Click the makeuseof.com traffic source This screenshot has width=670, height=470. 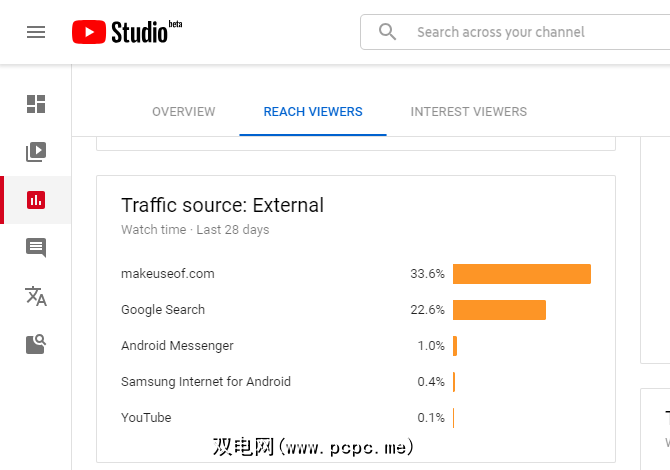pyautogui.click(x=168, y=274)
